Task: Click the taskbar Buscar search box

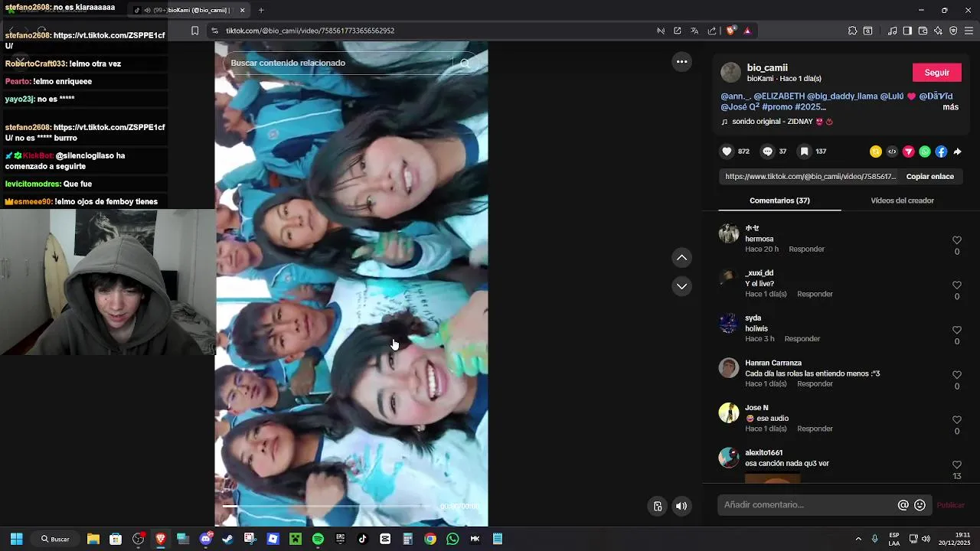Action: tap(55, 539)
